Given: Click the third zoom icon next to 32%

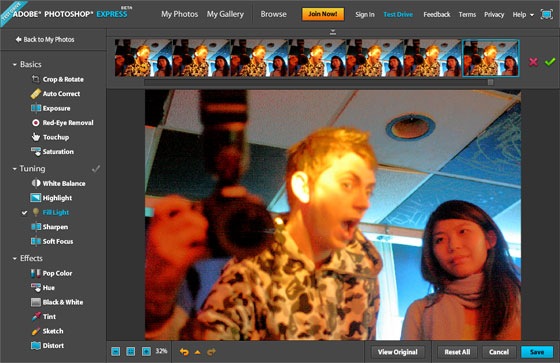Looking at the screenshot, I should click(x=146, y=352).
